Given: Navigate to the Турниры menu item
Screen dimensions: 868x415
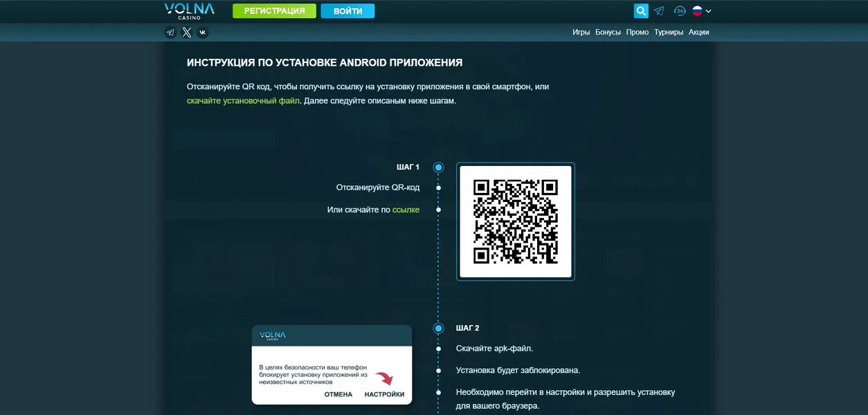Looking at the screenshot, I should 669,33.
